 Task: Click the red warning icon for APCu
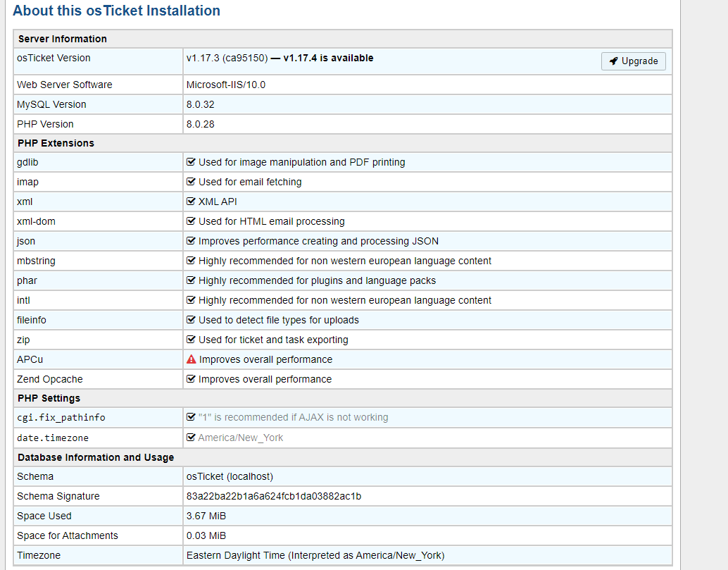point(192,359)
